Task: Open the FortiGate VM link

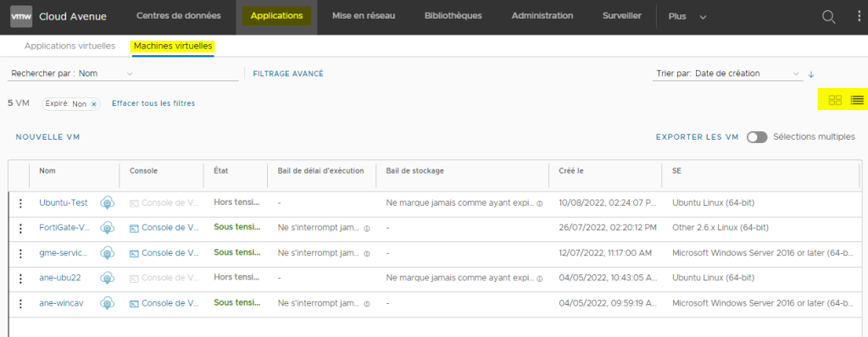Action: (x=64, y=228)
